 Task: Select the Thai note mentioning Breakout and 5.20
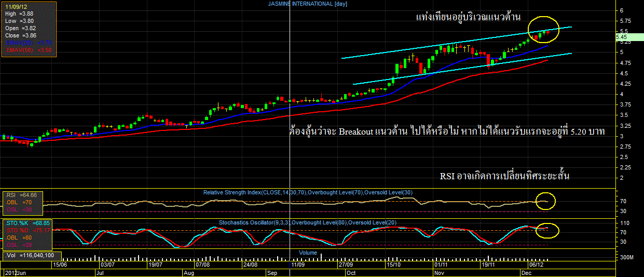(447, 131)
